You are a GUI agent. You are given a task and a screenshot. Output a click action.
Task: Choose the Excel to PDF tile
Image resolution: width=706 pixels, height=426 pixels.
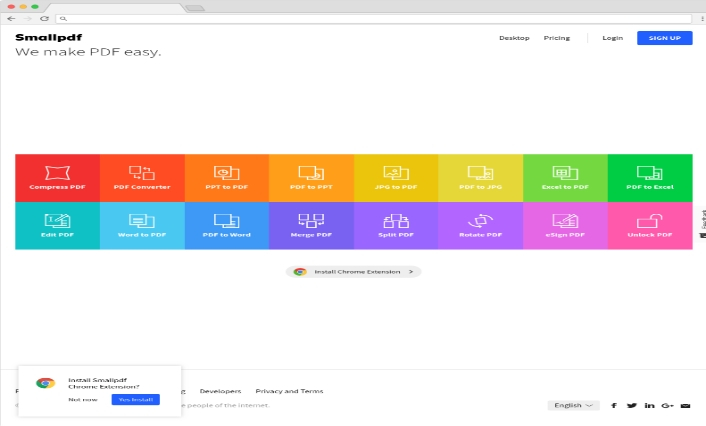pos(565,178)
